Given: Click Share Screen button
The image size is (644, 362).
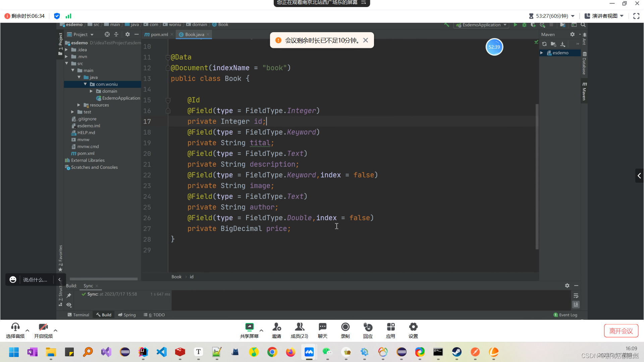Looking at the screenshot, I should [250, 330].
